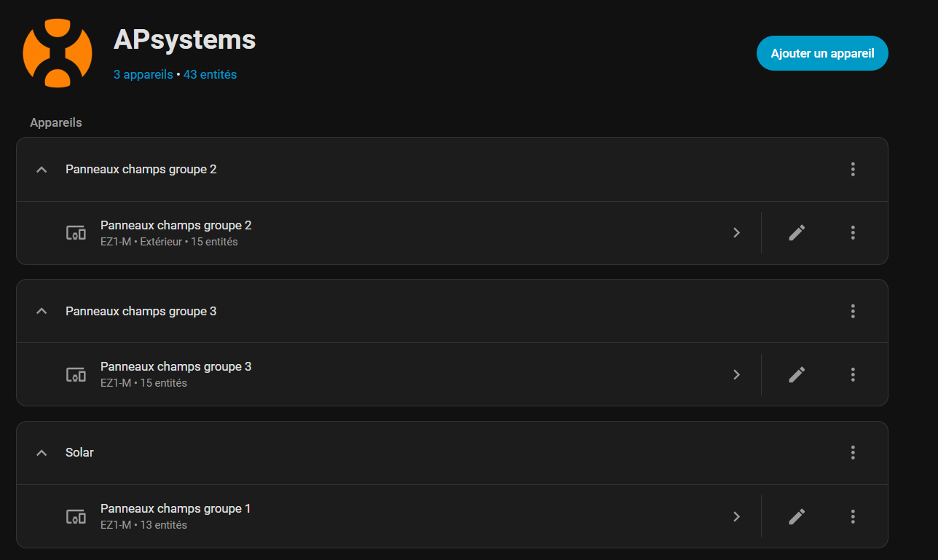Open groupe 1 device via right chevron
The height and width of the screenshot is (560, 938).
click(x=736, y=516)
